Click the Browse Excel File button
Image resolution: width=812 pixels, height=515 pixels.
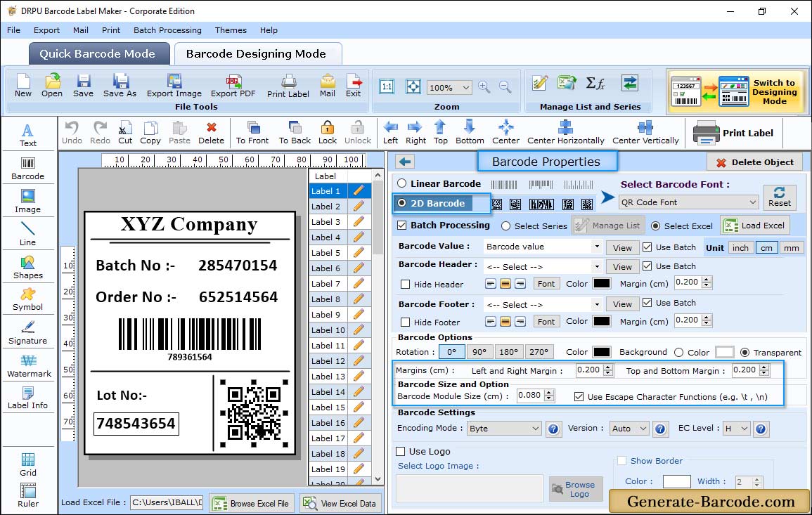[251, 503]
